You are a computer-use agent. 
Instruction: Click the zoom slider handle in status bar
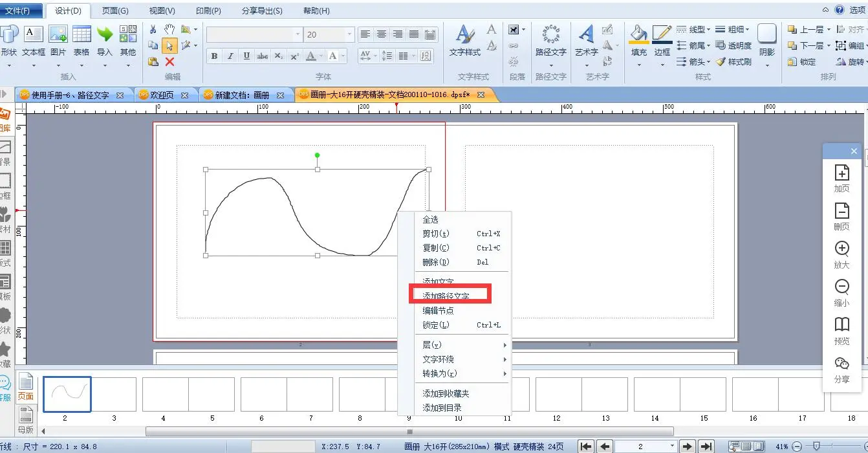[817, 447]
